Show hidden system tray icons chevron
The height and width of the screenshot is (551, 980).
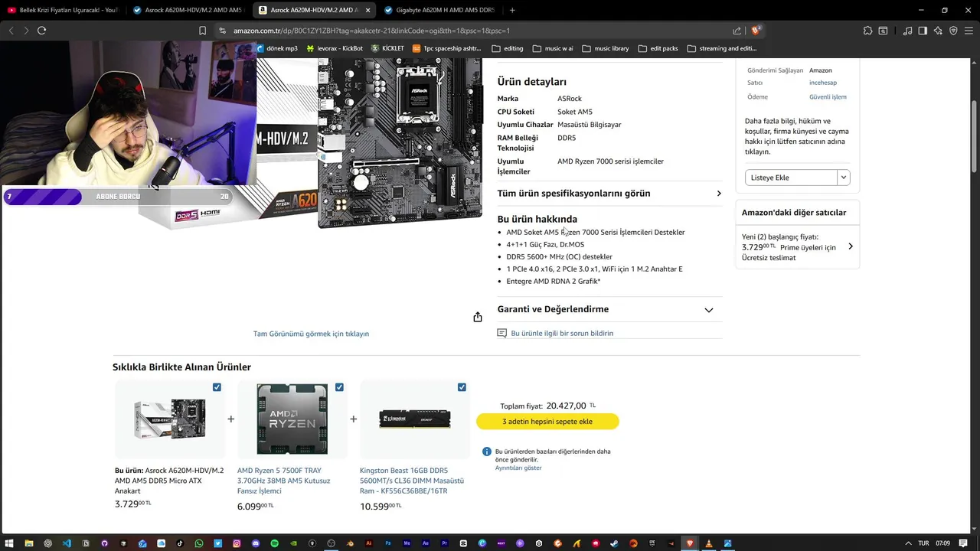(908, 543)
